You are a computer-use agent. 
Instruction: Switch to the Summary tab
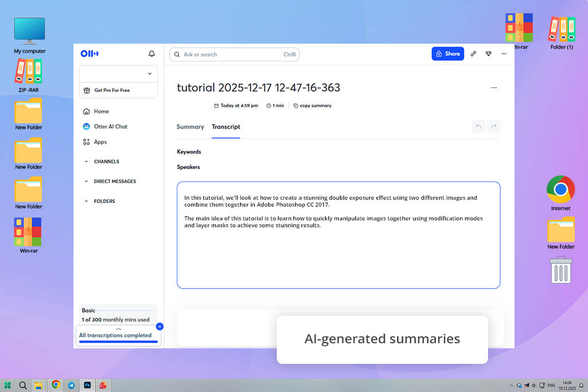click(190, 127)
